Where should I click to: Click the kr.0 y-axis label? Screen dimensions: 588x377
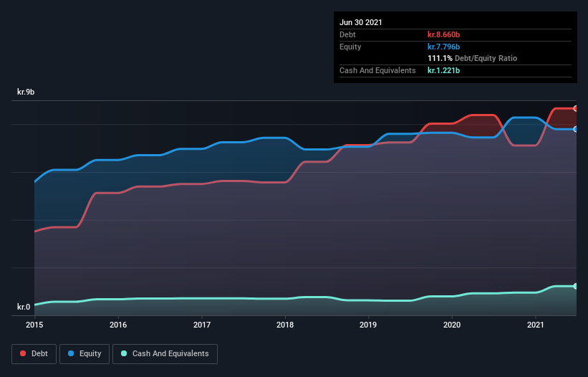pyautogui.click(x=24, y=307)
